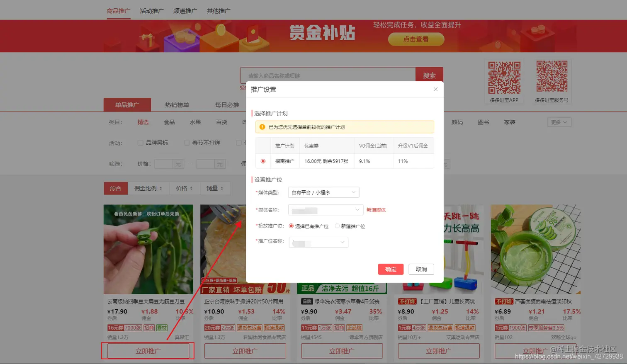Click 立即推广 under 绿伞洗衣液
The width and height of the screenshot is (627, 364).
(342, 351)
